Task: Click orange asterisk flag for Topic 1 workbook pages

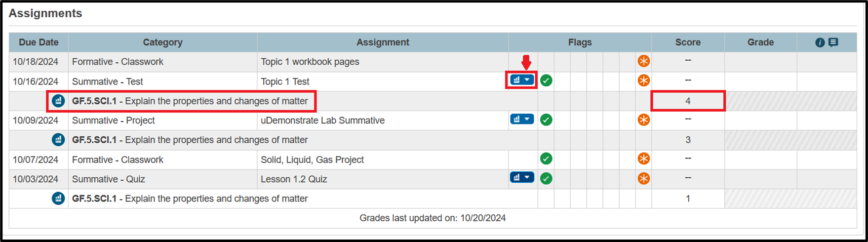Action: pyautogui.click(x=643, y=61)
